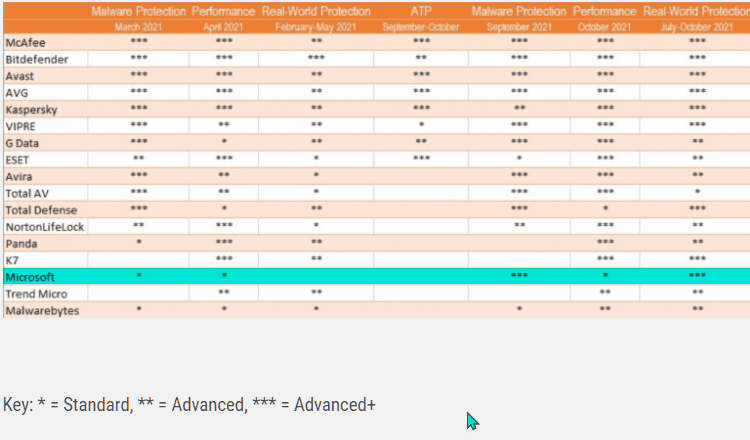Image resolution: width=750 pixels, height=440 pixels.
Task: Click Performance header above April 2021
Action: [223, 11]
